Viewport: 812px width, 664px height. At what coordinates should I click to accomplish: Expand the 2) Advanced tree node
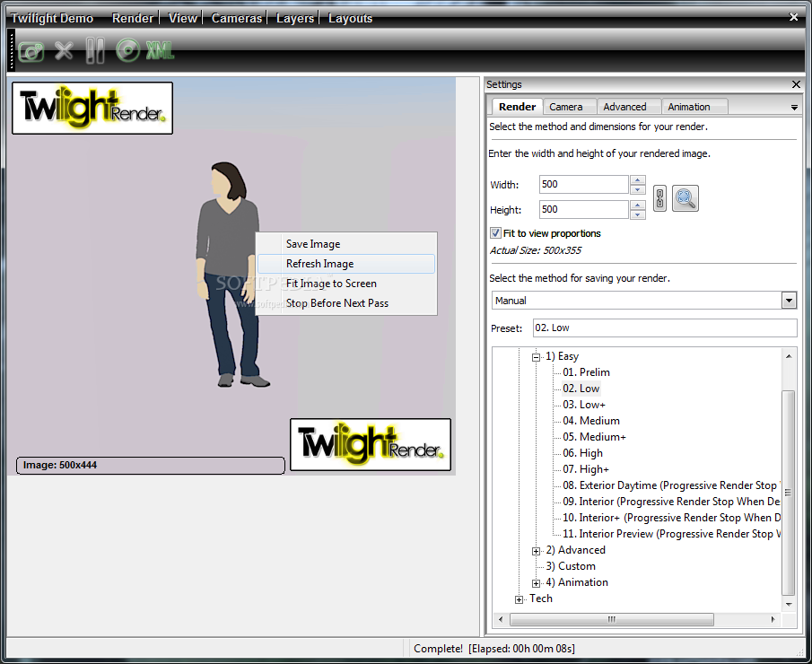point(536,551)
